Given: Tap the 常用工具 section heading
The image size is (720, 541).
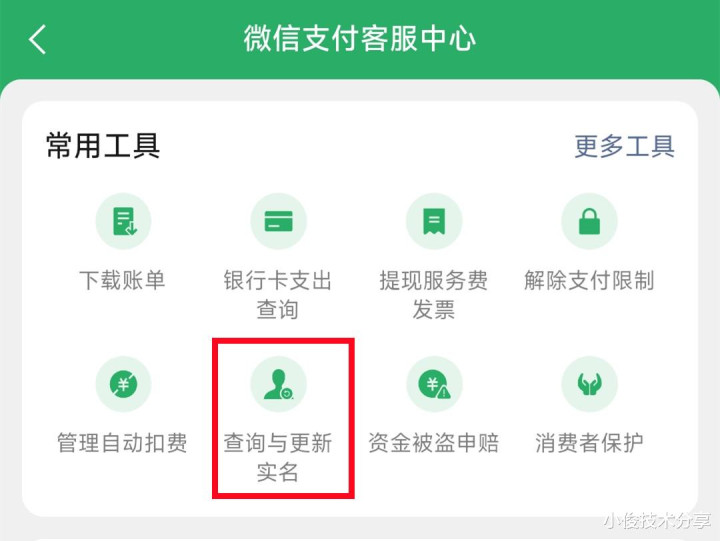Looking at the screenshot, I should pos(103,146).
